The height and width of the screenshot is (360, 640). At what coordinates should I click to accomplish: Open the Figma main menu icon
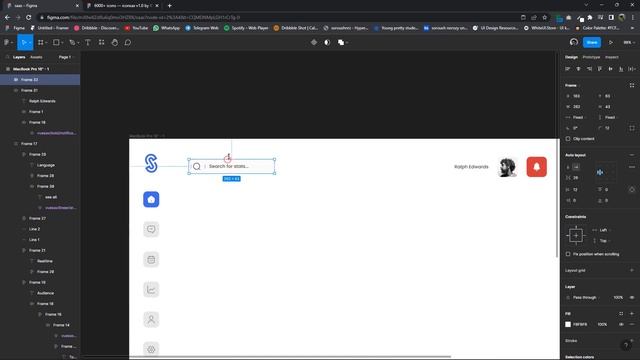point(7,42)
